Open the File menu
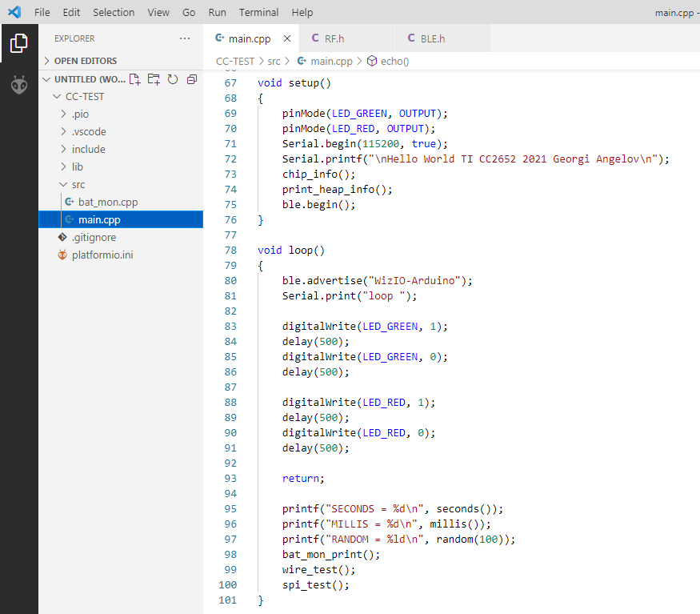The width and height of the screenshot is (700, 614). tap(42, 12)
